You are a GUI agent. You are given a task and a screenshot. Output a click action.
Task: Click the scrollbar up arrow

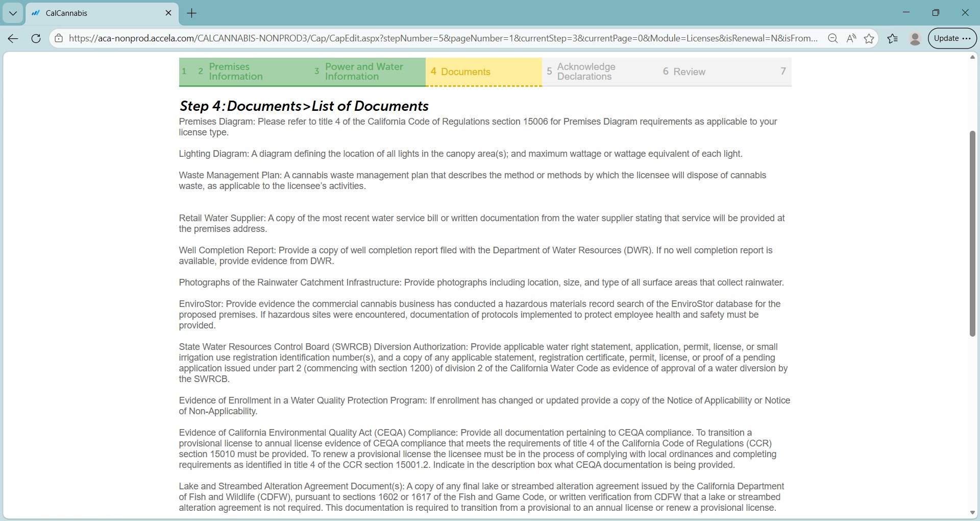tap(972, 57)
